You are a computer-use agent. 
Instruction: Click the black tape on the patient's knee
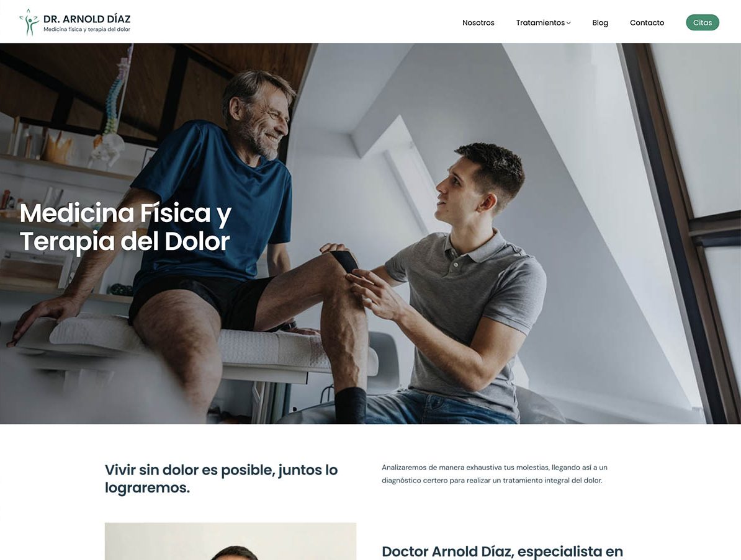click(344, 261)
